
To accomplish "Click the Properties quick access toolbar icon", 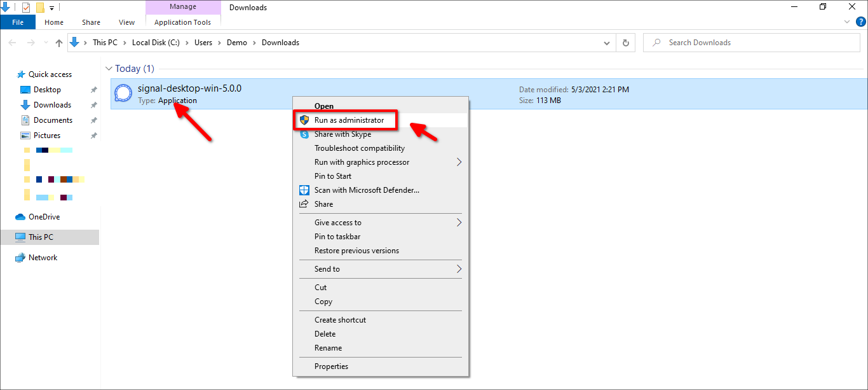I will (x=25, y=8).
